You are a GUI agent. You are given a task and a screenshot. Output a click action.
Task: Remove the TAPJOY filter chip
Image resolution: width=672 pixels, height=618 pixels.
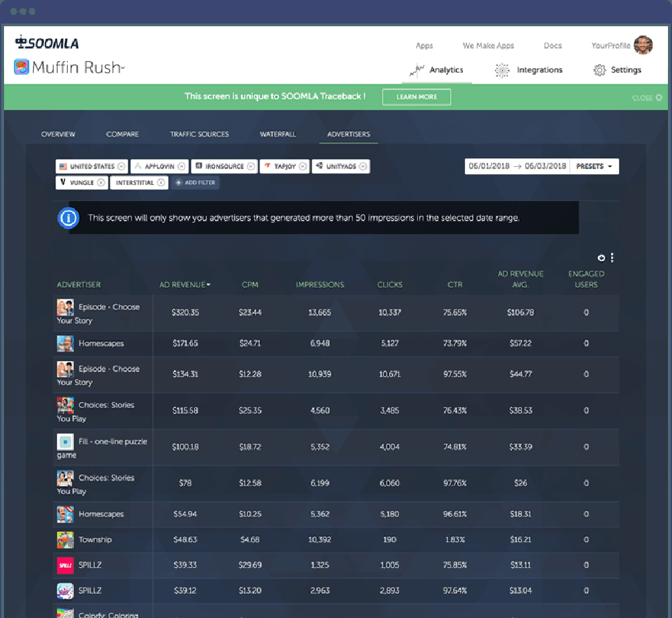(x=301, y=166)
